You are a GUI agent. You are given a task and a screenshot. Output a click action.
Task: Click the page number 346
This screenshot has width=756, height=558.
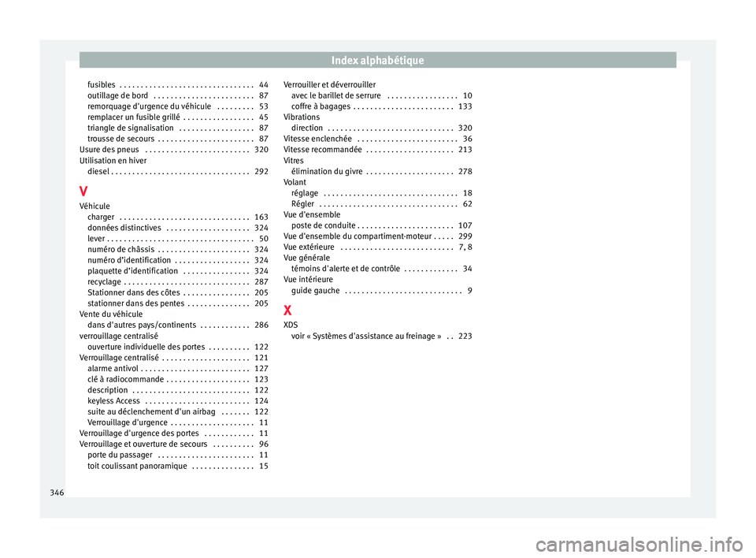click(x=57, y=493)
